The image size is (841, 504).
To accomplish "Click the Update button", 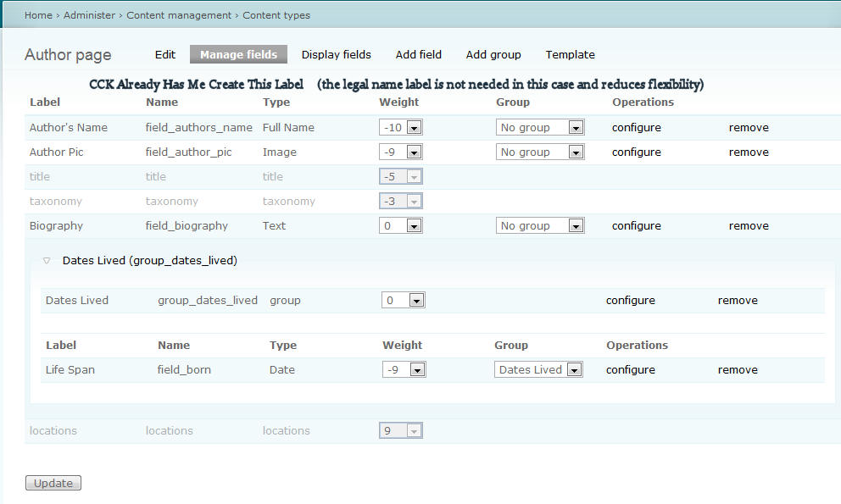I will (53, 483).
